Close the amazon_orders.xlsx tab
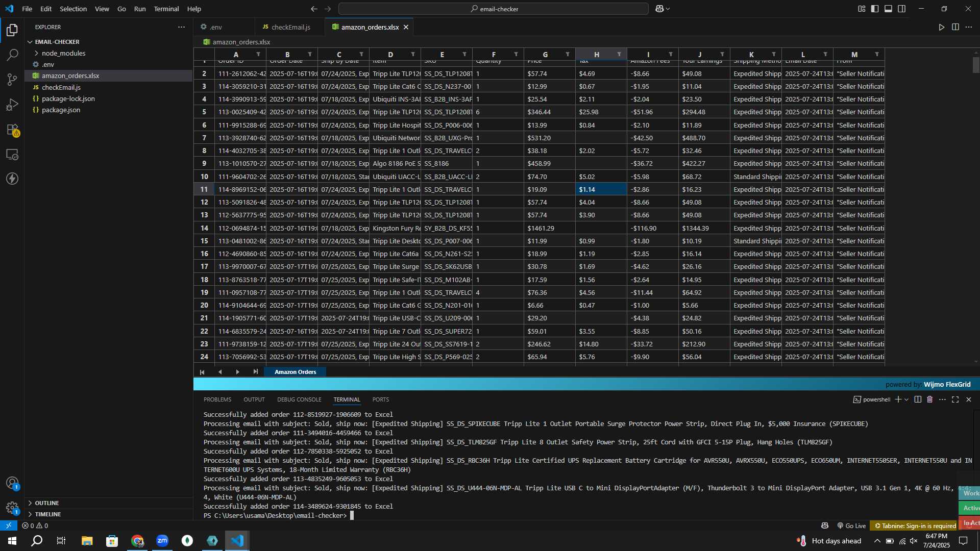The width and height of the screenshot is (980, 551). coord(406,27)
